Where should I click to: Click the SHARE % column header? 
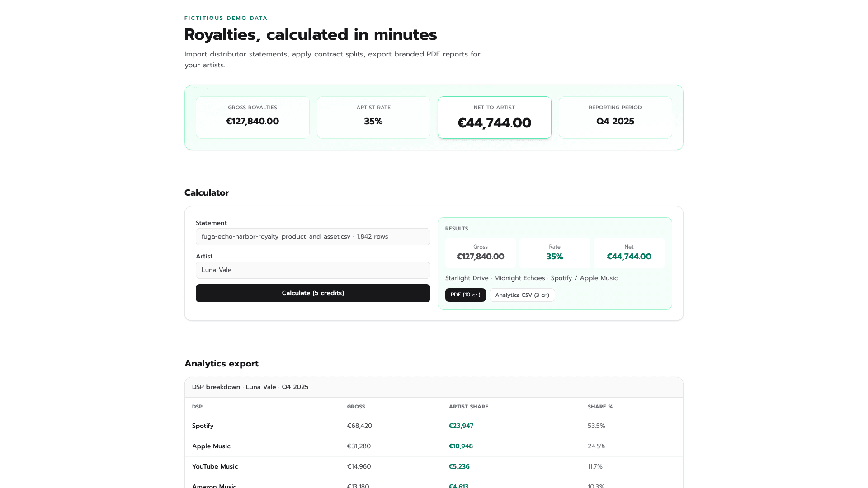coord(600,407)
